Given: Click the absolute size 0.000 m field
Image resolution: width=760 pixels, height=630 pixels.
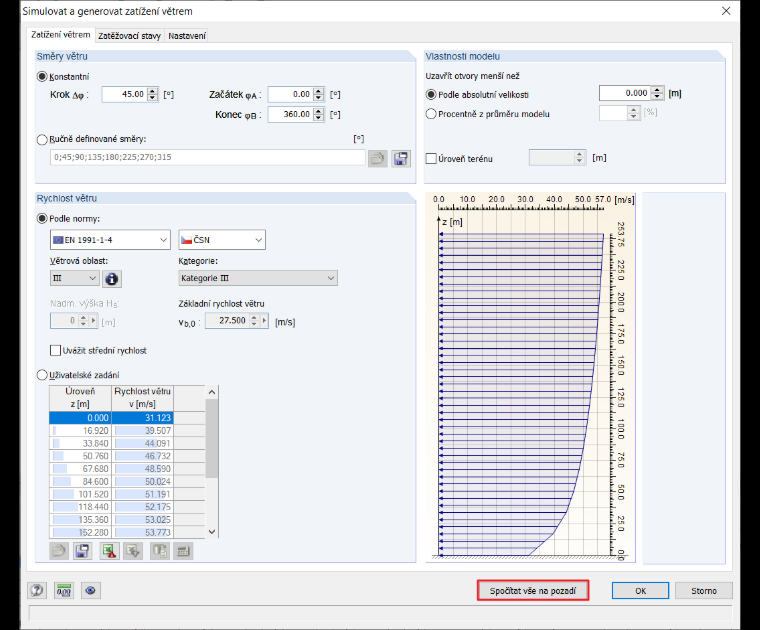Looking at the screenshot, I should [625, 93].
